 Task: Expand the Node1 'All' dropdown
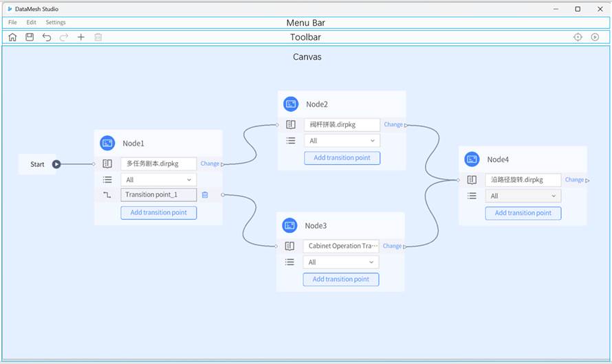158,180
